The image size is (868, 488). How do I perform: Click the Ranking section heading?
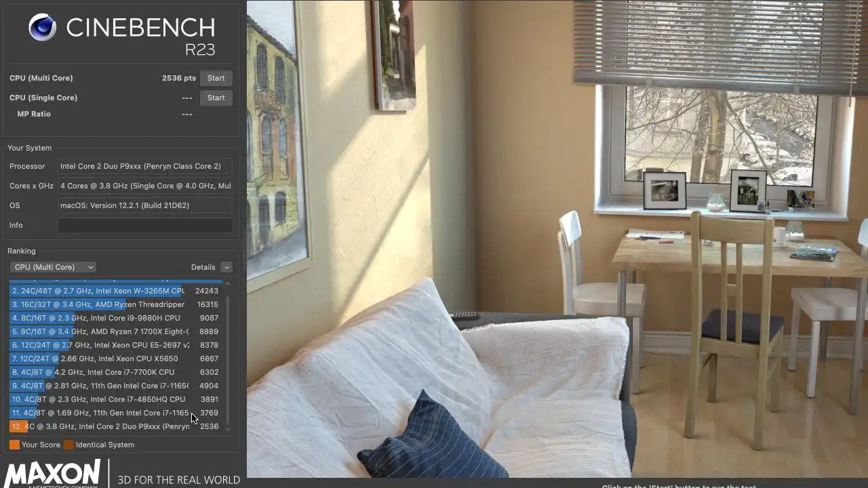(22, 251)
